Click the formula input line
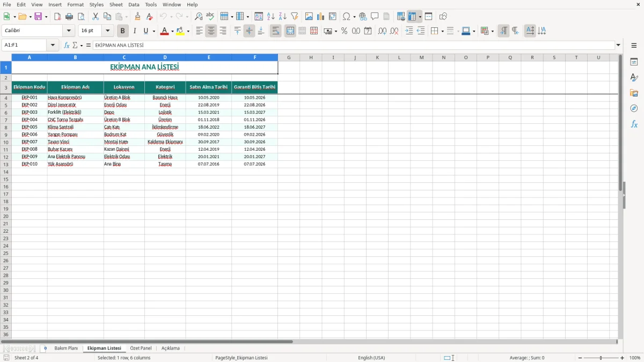The height and width of the screenshot is (362, 644). [x=353, y=46]
